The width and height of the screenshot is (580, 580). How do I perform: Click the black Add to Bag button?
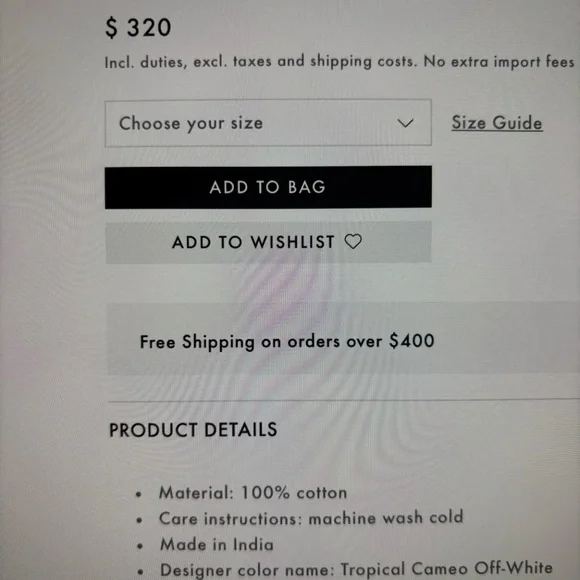268,187
